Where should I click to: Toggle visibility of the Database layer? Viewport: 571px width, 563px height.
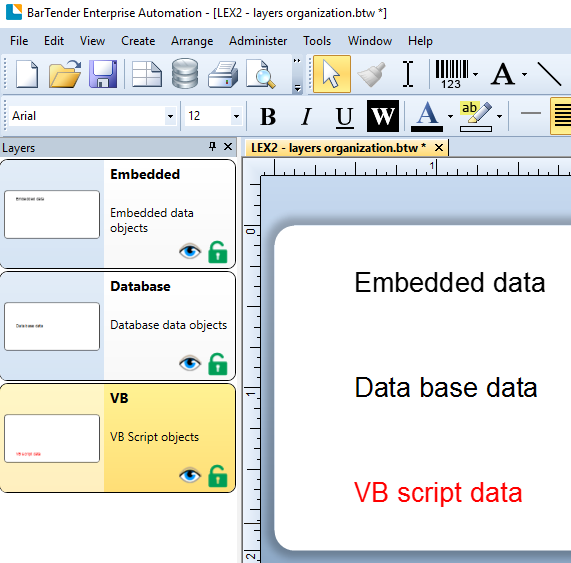190,363
